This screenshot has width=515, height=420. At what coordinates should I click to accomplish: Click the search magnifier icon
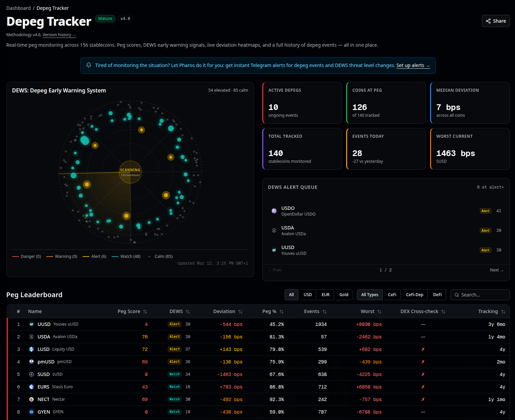(456, 295)
